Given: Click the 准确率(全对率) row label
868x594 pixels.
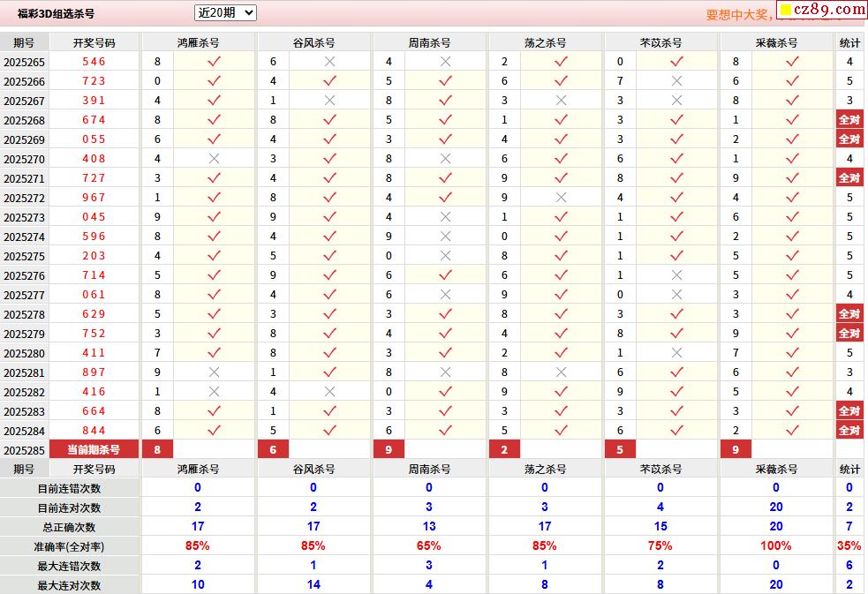Looking at the screenshot, I should [69, 546].
